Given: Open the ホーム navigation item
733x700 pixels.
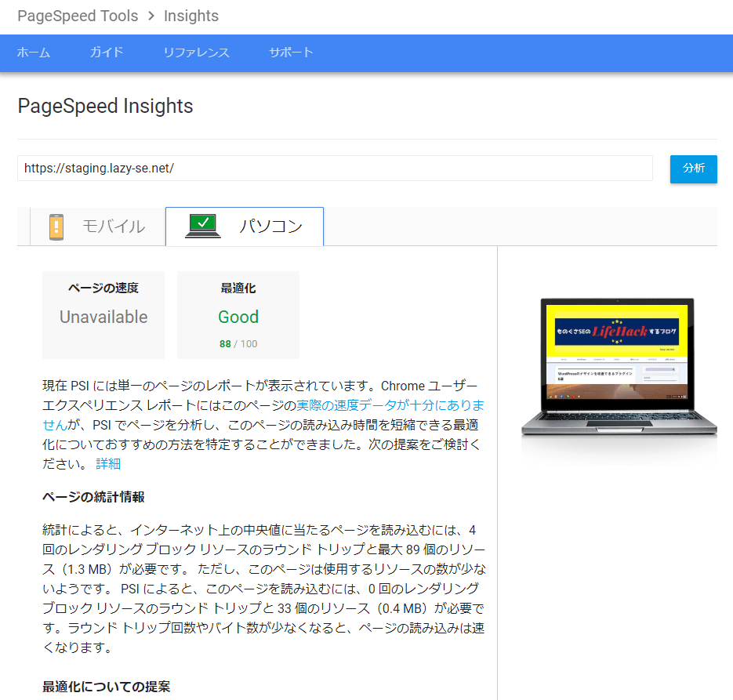Looking at the screenshot, I should point(33,53).
